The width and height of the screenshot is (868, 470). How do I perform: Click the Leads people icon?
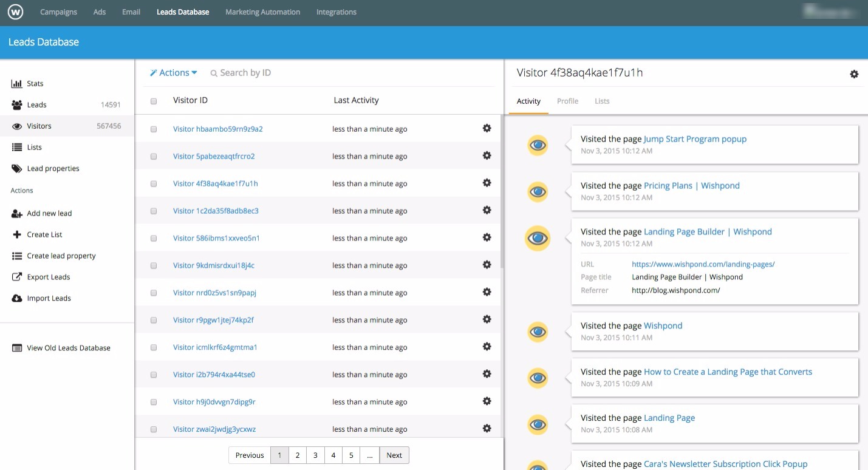coord(17,105)
